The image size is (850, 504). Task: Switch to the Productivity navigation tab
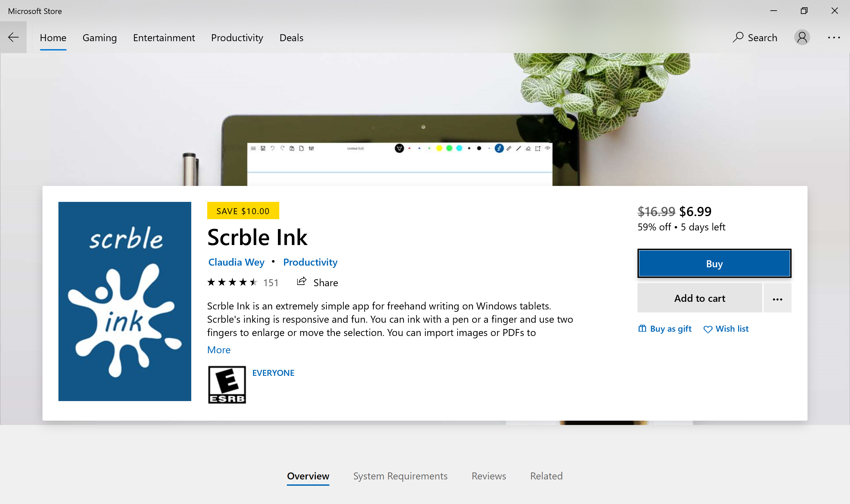point(237,38)
